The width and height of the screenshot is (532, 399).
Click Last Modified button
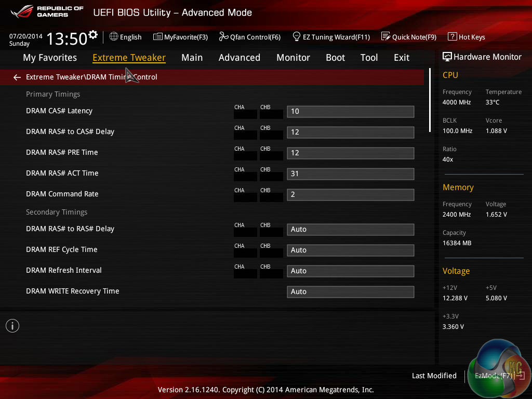pos(434,376)
